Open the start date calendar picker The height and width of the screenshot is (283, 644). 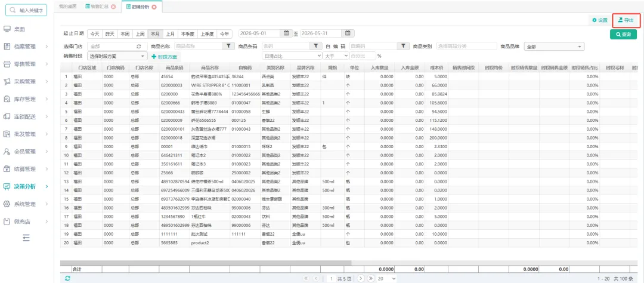[286, 33]
